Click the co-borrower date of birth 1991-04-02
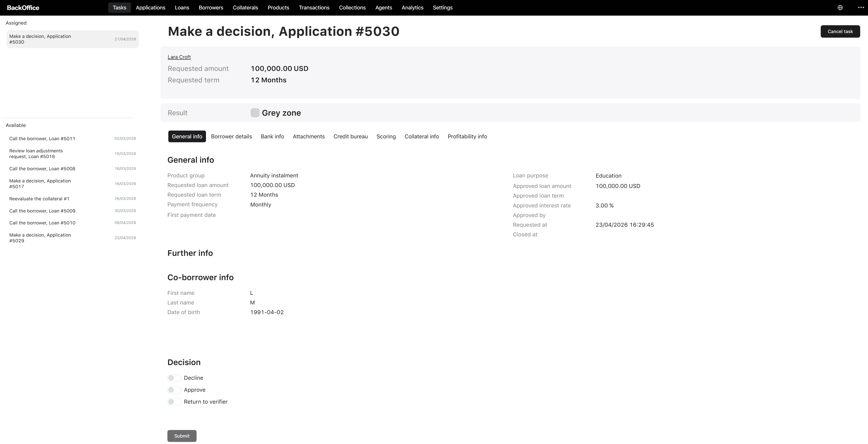 [267, 312]
